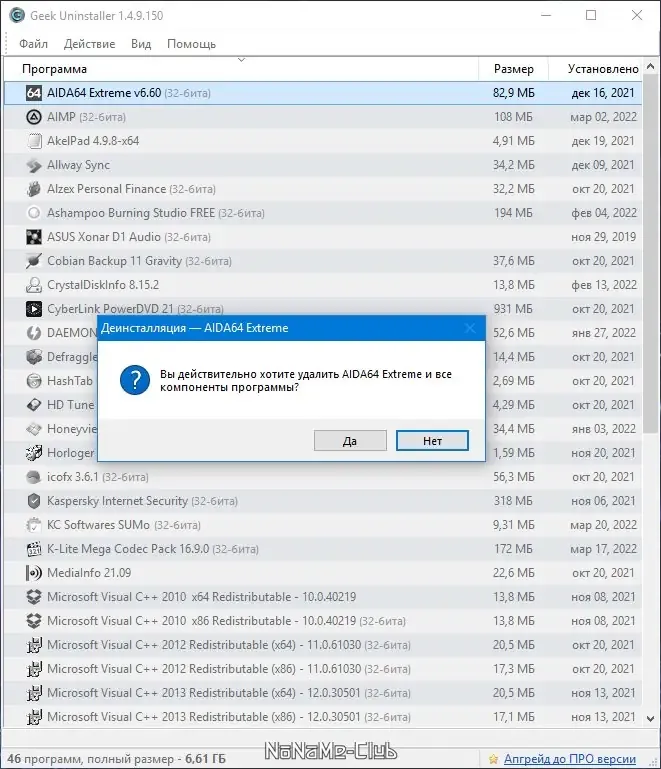
Task: Open the Вид menu
Action: pyautogui.click(x=141, y=44)
